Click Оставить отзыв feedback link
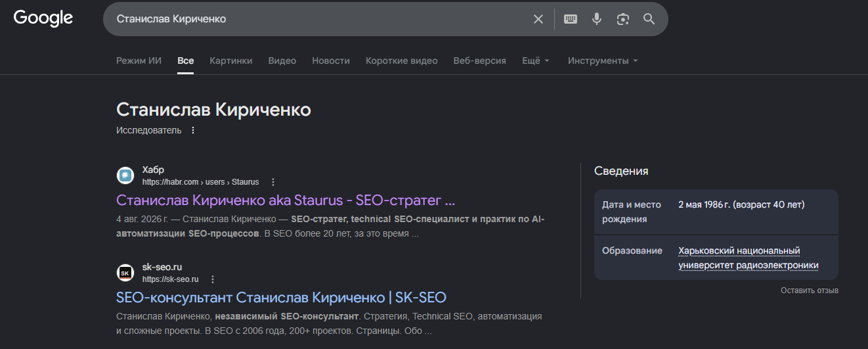868x349 pixels. pyautogui.click(x=810, y=291)
